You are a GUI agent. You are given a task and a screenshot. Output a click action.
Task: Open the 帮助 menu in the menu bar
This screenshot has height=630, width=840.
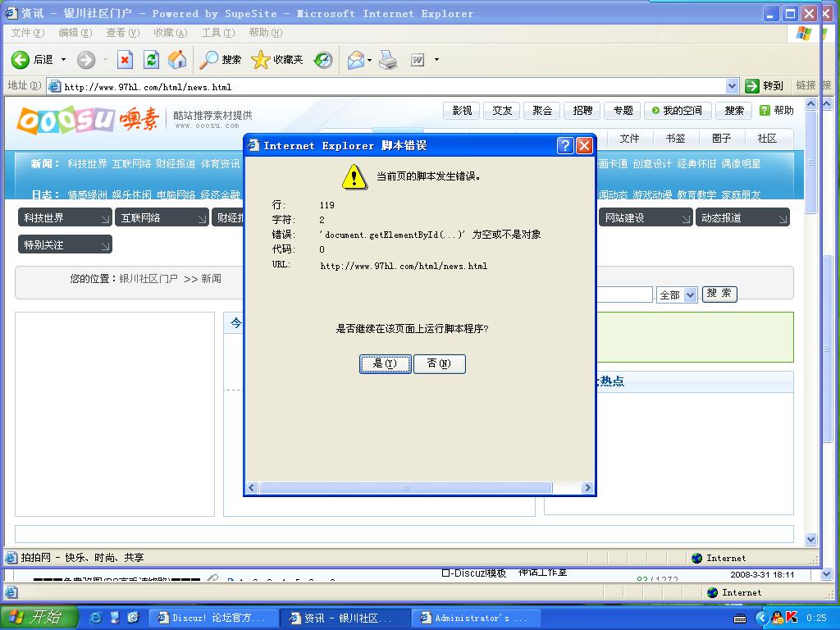(266, 33)
